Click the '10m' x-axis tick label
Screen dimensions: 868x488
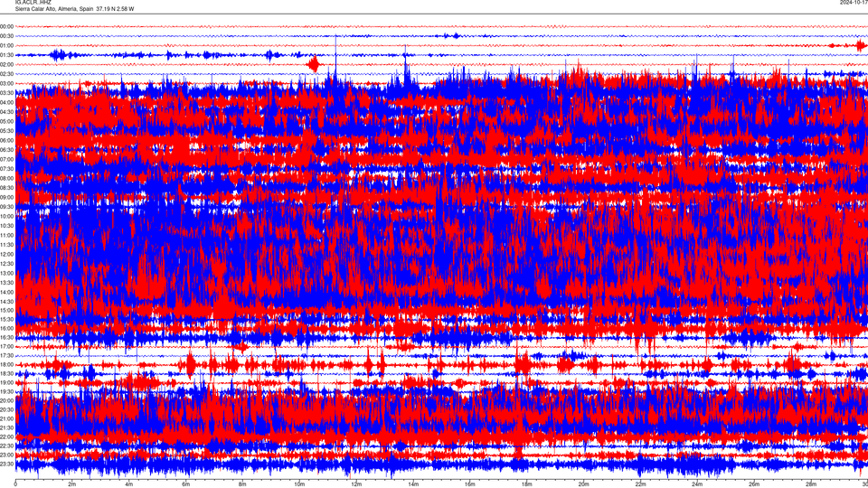click(299, 484)
